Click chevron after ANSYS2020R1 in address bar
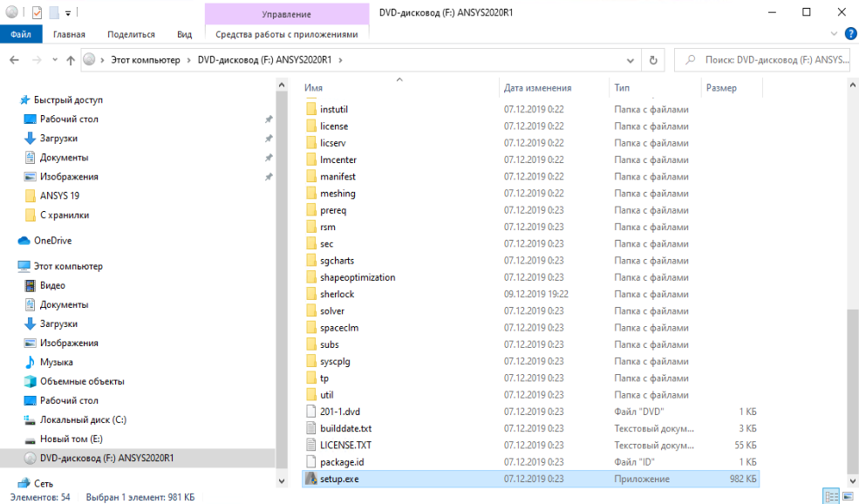 pyautogui.click(x=340, y=59)
